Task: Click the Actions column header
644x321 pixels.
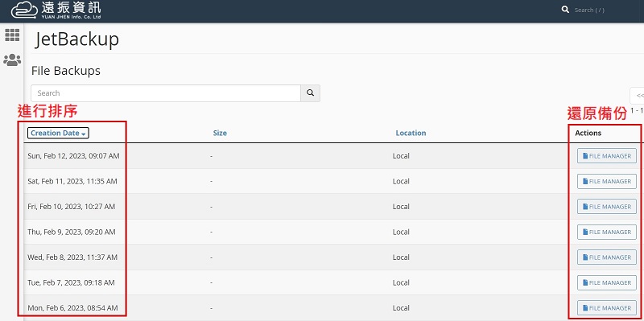Action: [588, 133]
